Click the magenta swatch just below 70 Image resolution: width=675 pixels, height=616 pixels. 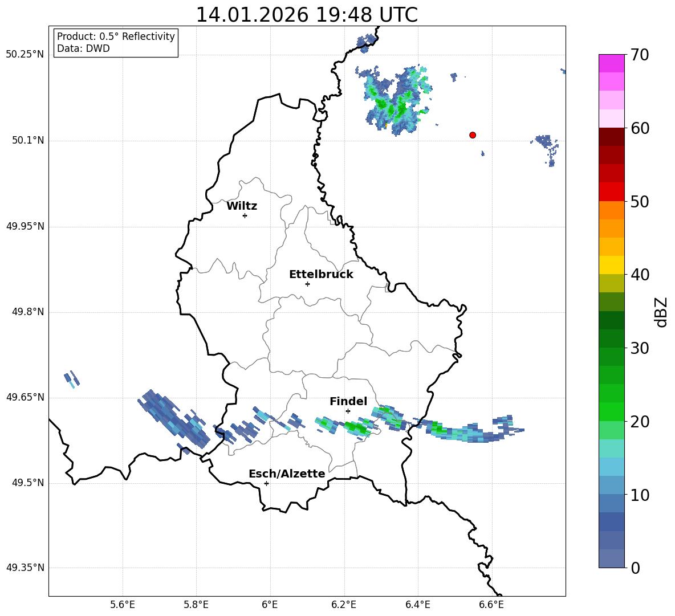click(611, 64)
